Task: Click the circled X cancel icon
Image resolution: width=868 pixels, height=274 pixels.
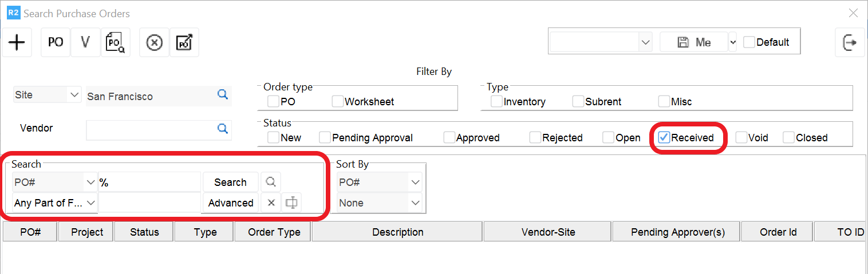Action: [155, 42]
